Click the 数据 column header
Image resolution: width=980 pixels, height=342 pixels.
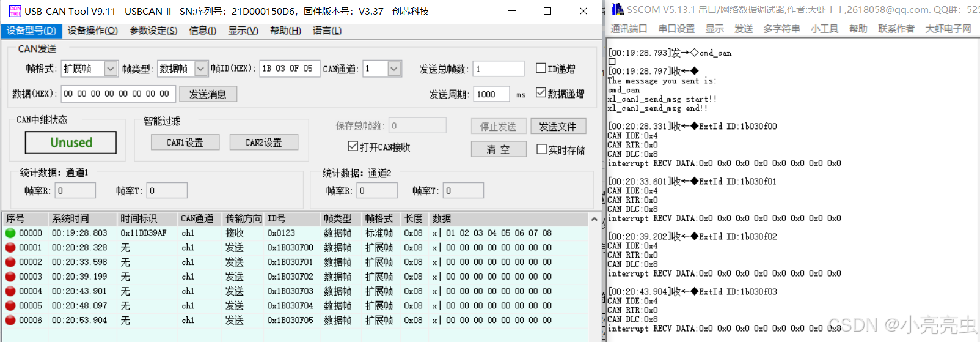508,218
